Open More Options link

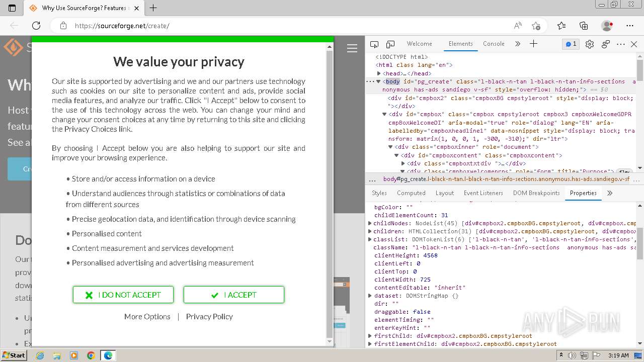tap(147, 316)
